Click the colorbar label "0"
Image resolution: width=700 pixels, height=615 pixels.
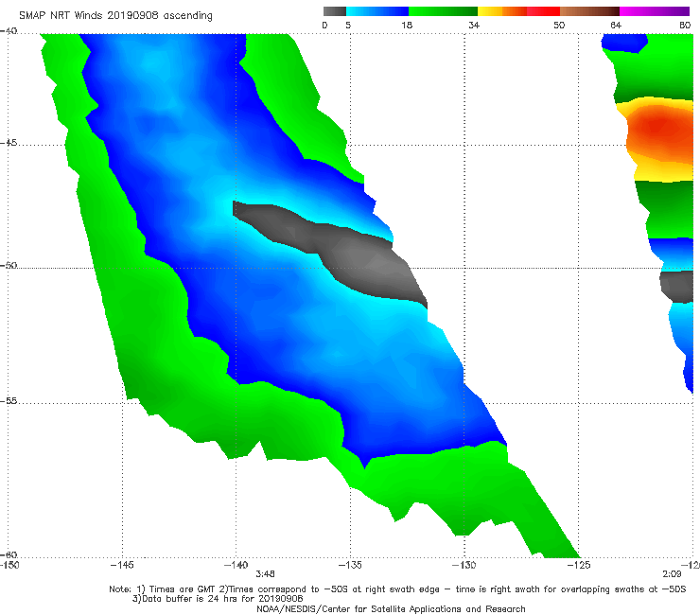(324, 25)
